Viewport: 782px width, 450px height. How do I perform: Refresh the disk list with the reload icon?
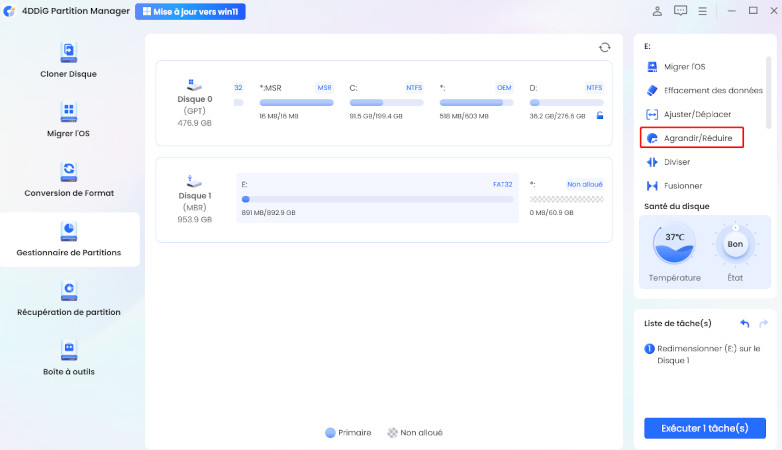[604, 47]
